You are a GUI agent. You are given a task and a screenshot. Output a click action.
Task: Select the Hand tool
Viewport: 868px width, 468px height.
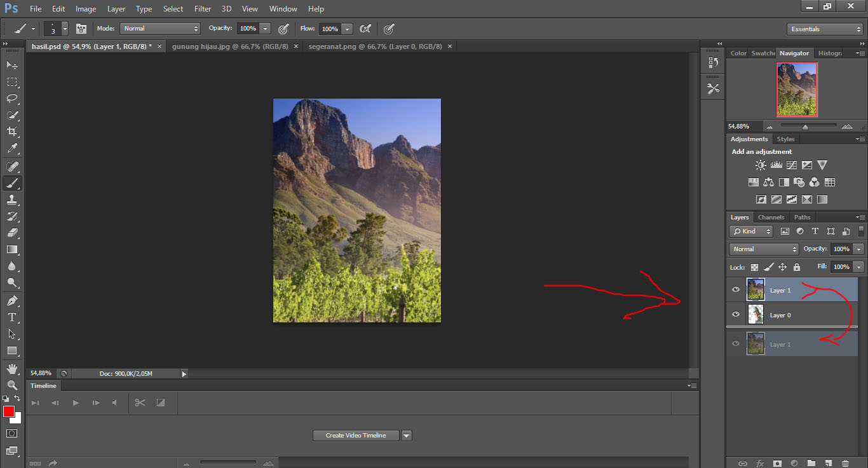pos(12,369)
